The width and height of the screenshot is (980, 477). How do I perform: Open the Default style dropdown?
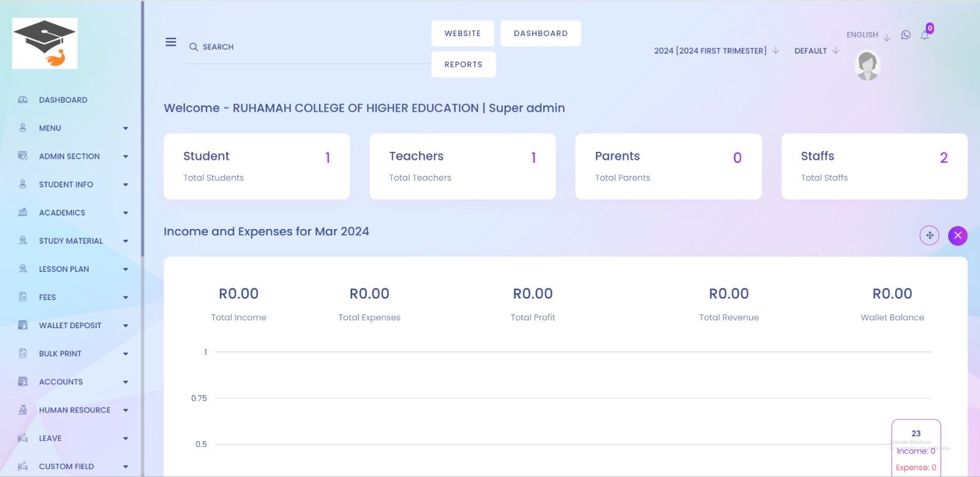click(816, 51)
